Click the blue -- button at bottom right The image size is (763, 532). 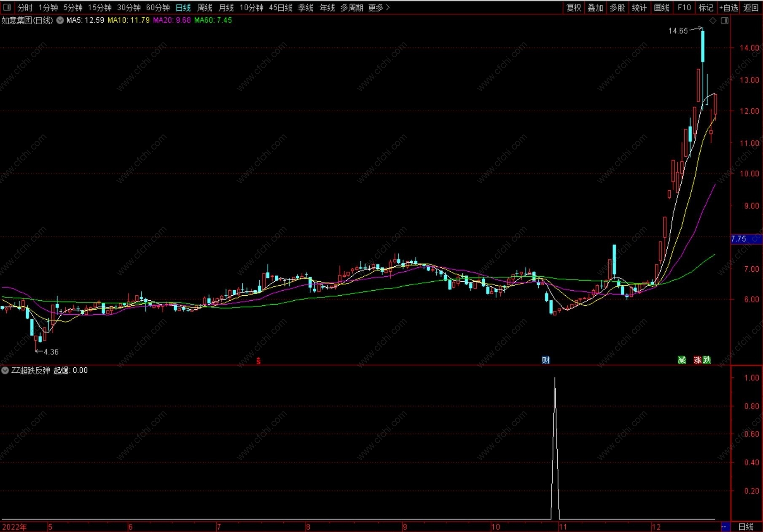725,527
